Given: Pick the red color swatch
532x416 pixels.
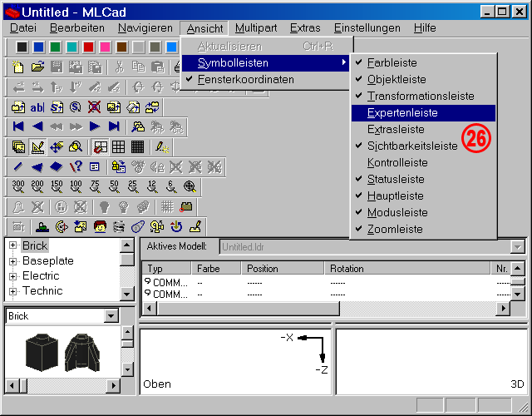Looking at the screenshot, I should point(89,47).
